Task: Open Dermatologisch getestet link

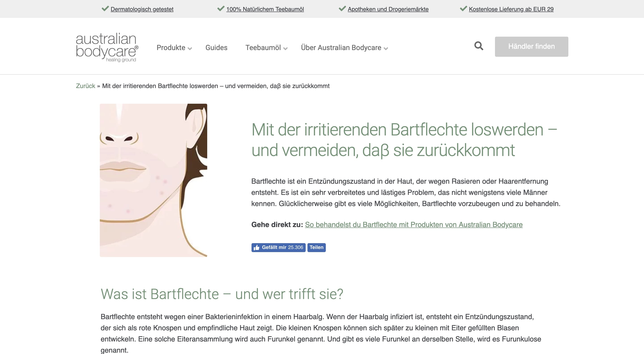Action: coord(142,9)
